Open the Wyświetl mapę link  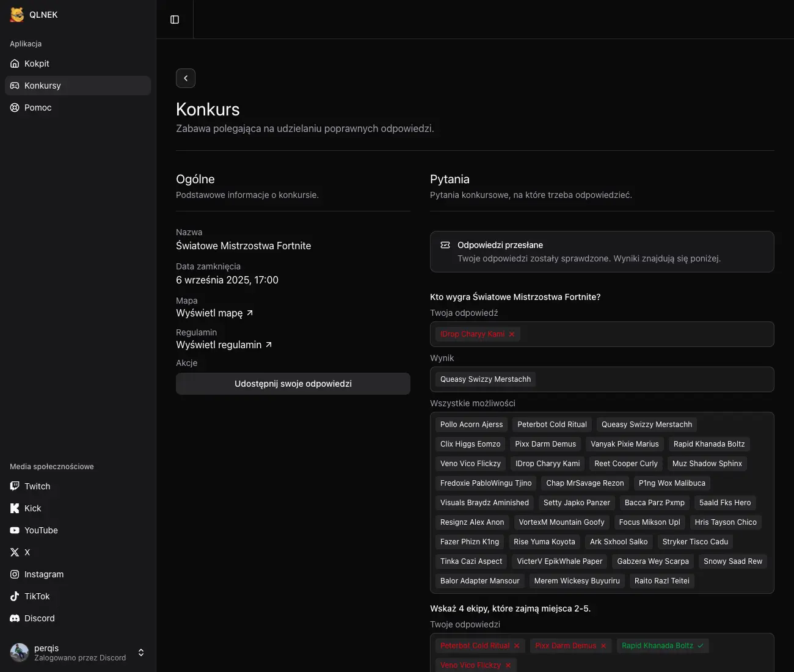coord(214,313)
